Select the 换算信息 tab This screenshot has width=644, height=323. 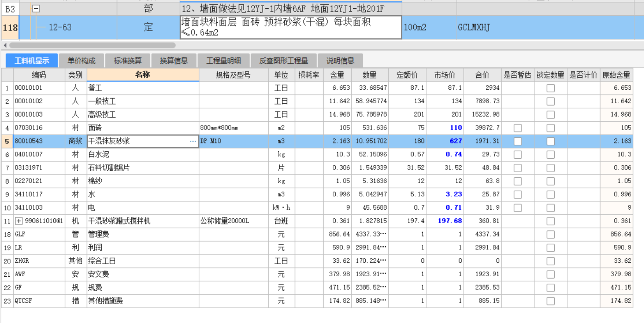(x=174, y=61)
